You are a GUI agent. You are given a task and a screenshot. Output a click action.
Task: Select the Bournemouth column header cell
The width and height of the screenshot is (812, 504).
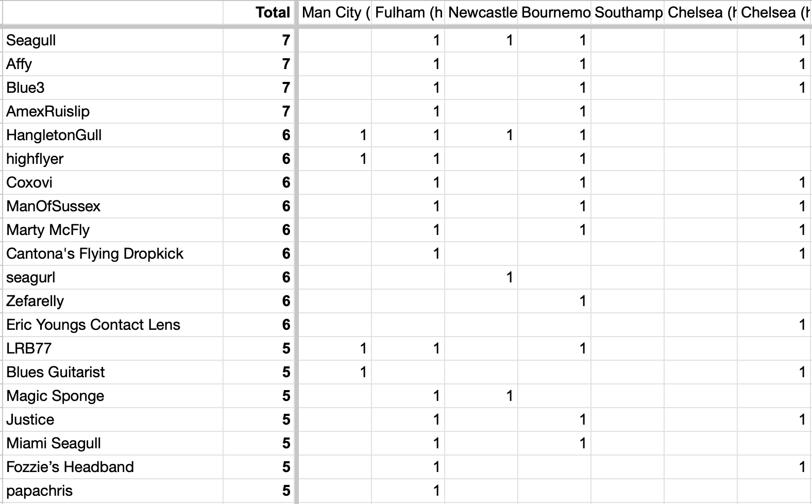pos(554,12)
